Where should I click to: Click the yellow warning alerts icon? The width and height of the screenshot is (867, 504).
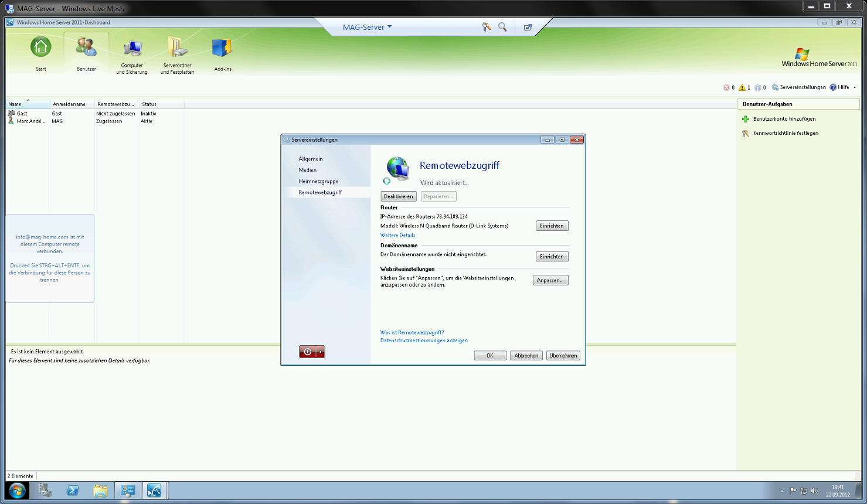click(742, 87)
